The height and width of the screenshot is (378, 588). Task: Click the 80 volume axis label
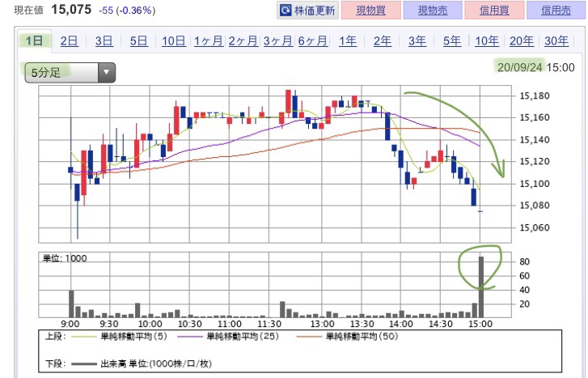coord(524,261)
